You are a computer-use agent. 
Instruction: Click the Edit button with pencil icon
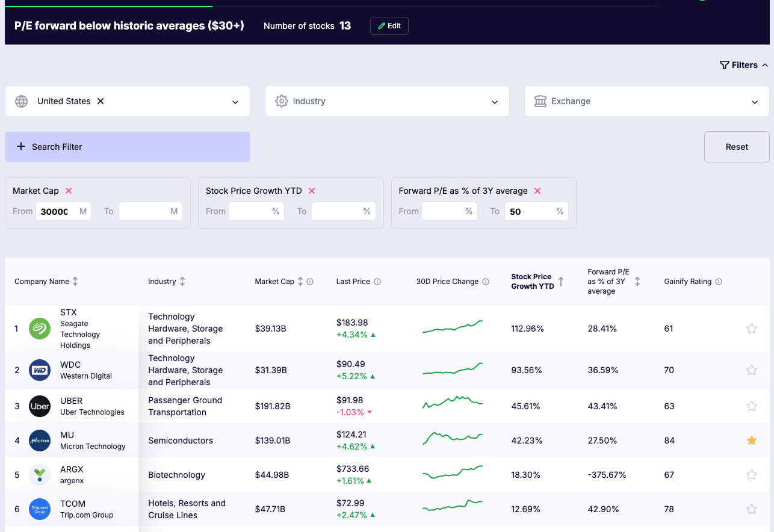(389, 26)
